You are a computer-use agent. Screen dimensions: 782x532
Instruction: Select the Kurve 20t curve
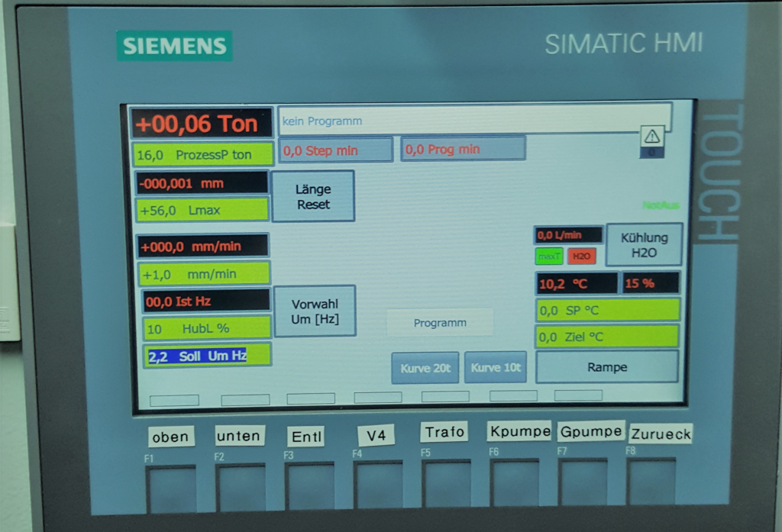tap(425, 368)
